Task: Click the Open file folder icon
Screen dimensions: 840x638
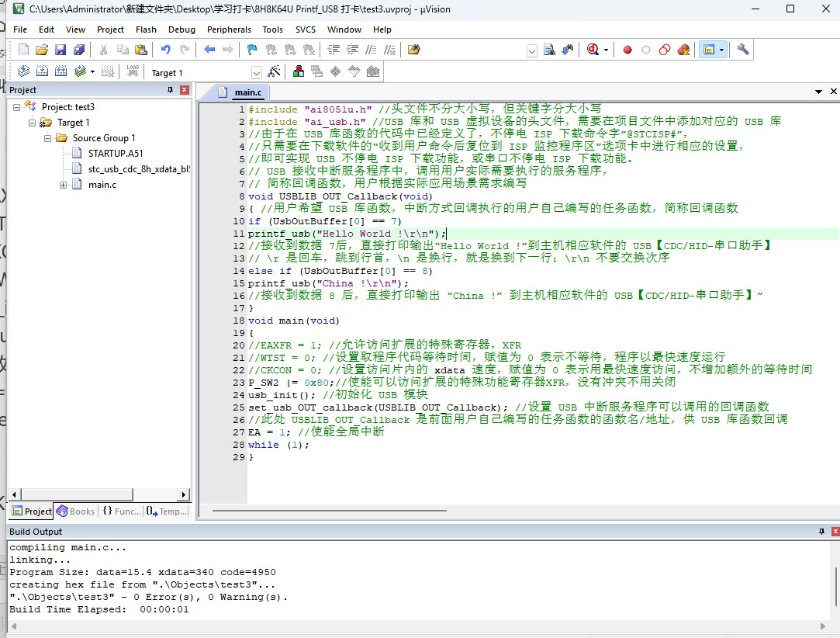Action: pyautogui.click(x=42, y=50)
